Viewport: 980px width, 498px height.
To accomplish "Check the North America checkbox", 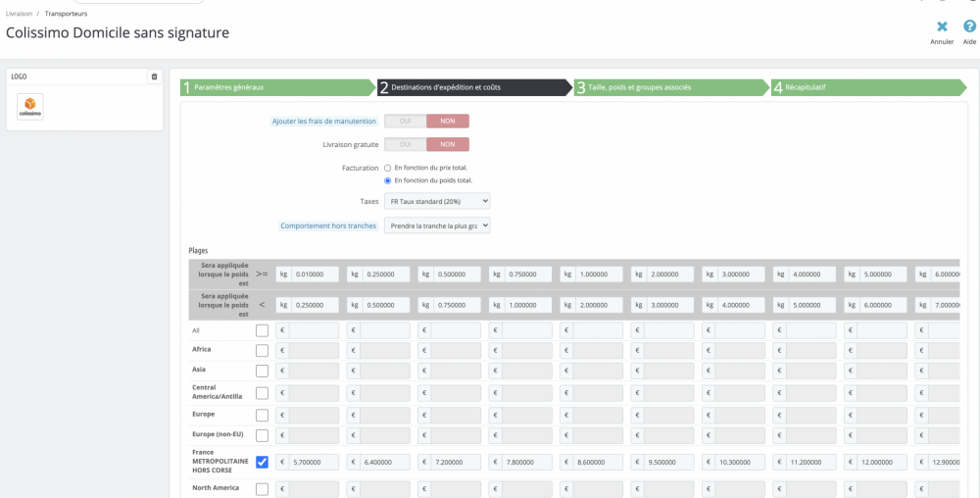I will pyautogui.click(x=262, y=489).
